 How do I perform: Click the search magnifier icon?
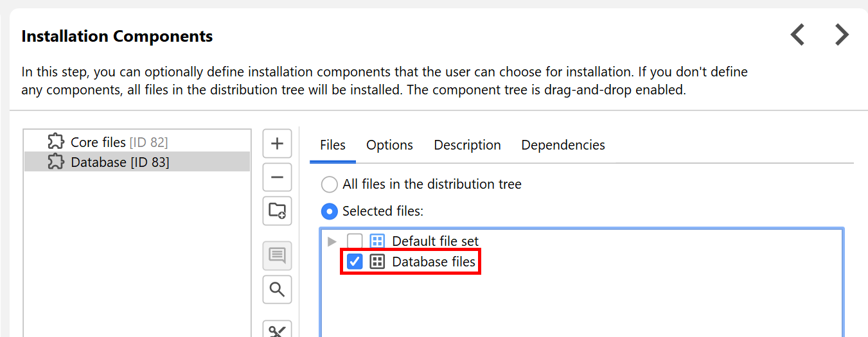277,289
